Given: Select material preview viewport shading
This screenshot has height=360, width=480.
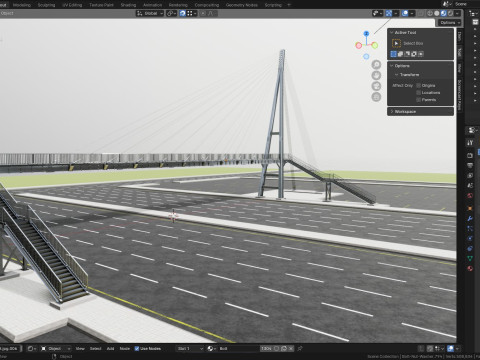Looking at the screenshot, I should click(443, 13).
